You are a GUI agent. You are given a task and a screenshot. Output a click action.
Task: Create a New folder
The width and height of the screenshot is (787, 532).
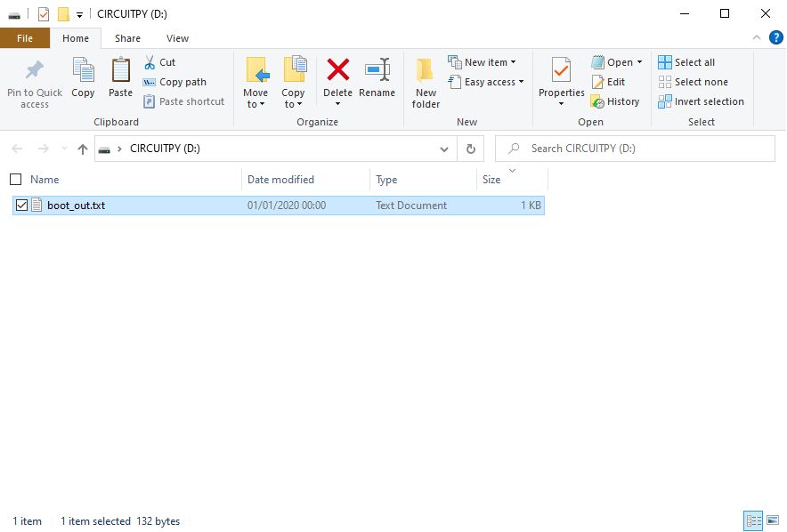[426, 83]
